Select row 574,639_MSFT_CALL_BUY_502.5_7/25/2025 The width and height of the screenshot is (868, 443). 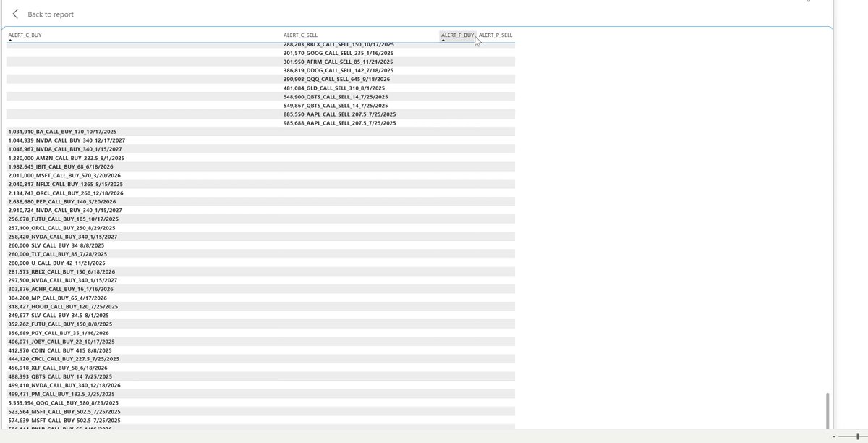coord(260,420)
